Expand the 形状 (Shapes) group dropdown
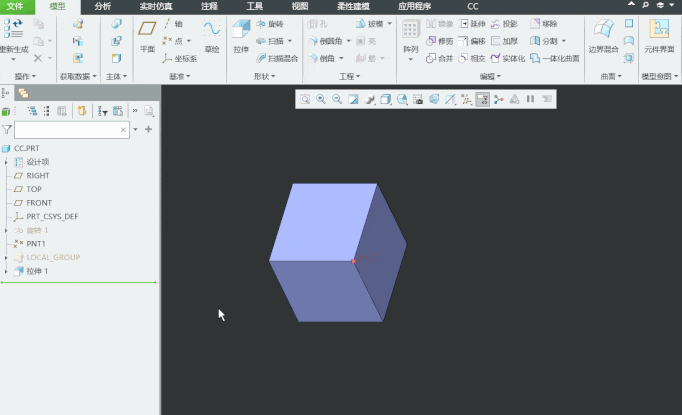 click(264, 77)
